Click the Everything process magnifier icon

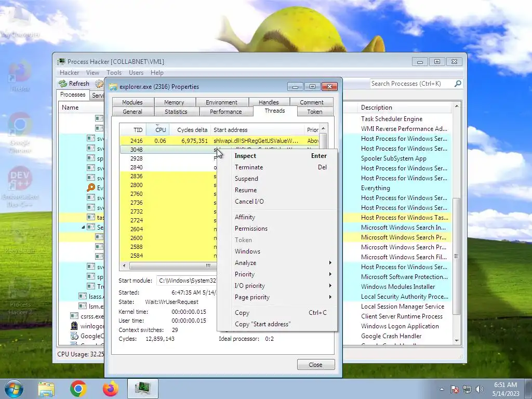[91, 188]
